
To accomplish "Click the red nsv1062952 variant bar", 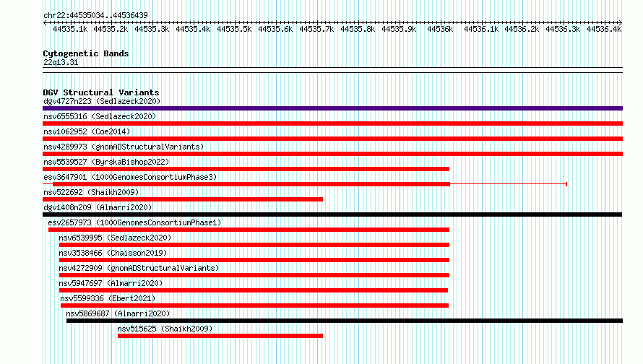I will coord(332,139).
